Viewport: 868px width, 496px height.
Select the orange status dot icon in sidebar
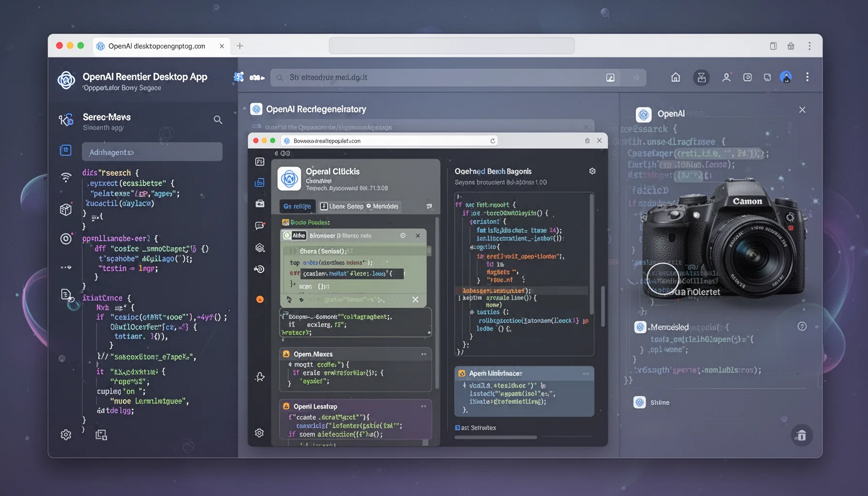click(260, 299)
